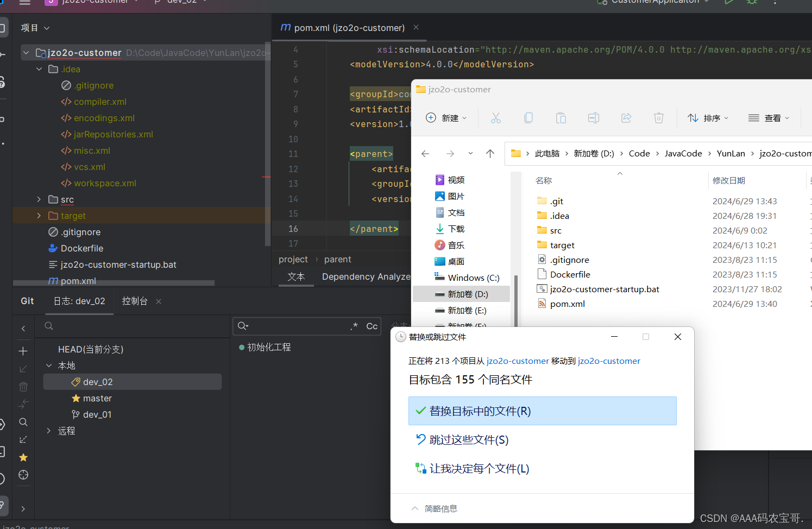
Task: Select the .git folder in Explorer list
Action: pyautogui.click(x=557, y=201)
